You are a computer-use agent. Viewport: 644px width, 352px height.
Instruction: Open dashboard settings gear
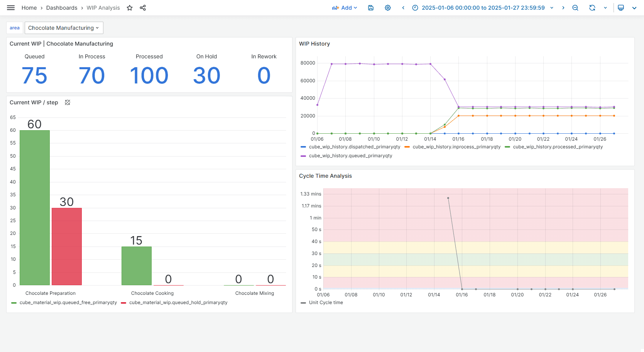(x=388, y=8)
